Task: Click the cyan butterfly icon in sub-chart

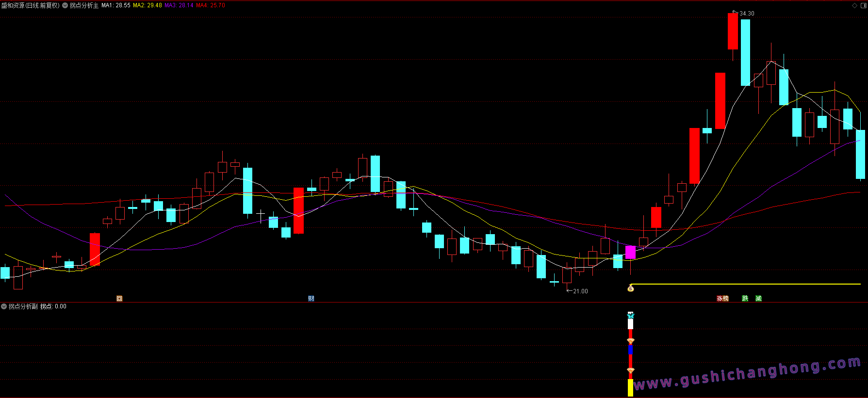Action: point(631,316)
